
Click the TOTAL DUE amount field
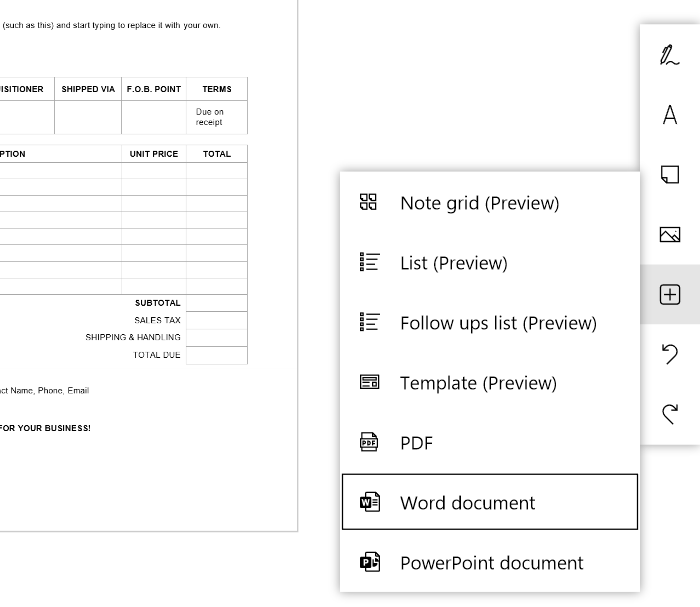(217, 355)
